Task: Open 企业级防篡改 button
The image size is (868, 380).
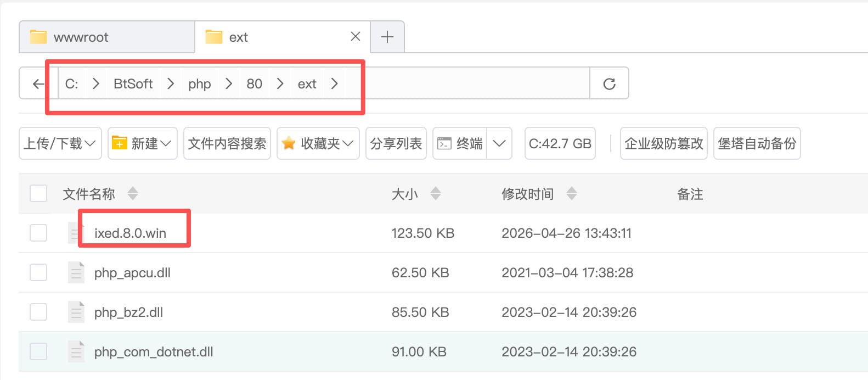Action: tap(663, 144)
